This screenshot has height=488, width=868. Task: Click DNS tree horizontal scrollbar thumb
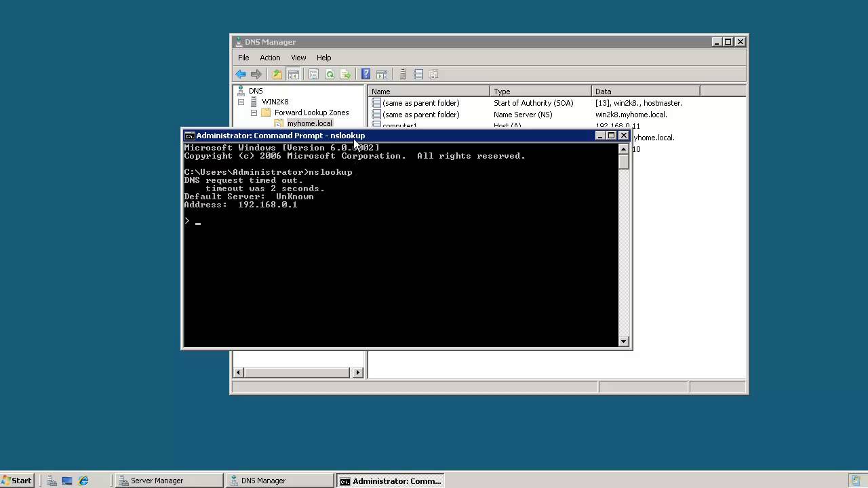[x=296, y=372]
